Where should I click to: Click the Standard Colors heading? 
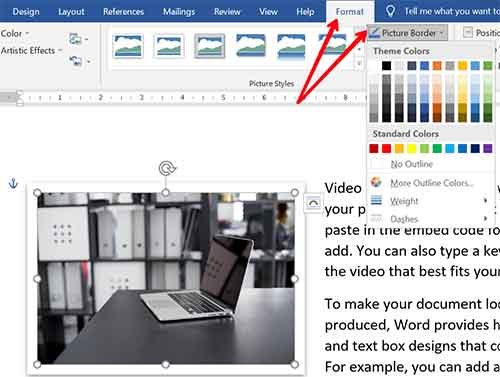point(406,134)
